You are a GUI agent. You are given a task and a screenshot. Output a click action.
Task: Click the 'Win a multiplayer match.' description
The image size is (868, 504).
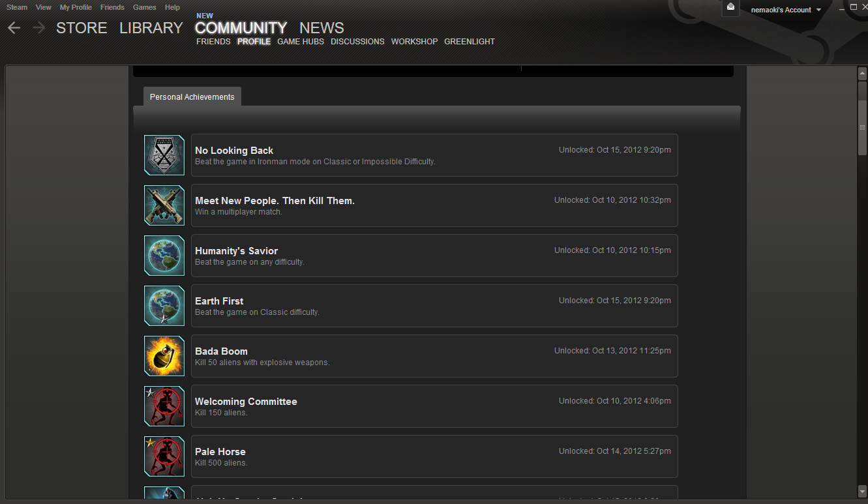pyautogui.click(x=239, y=212)
